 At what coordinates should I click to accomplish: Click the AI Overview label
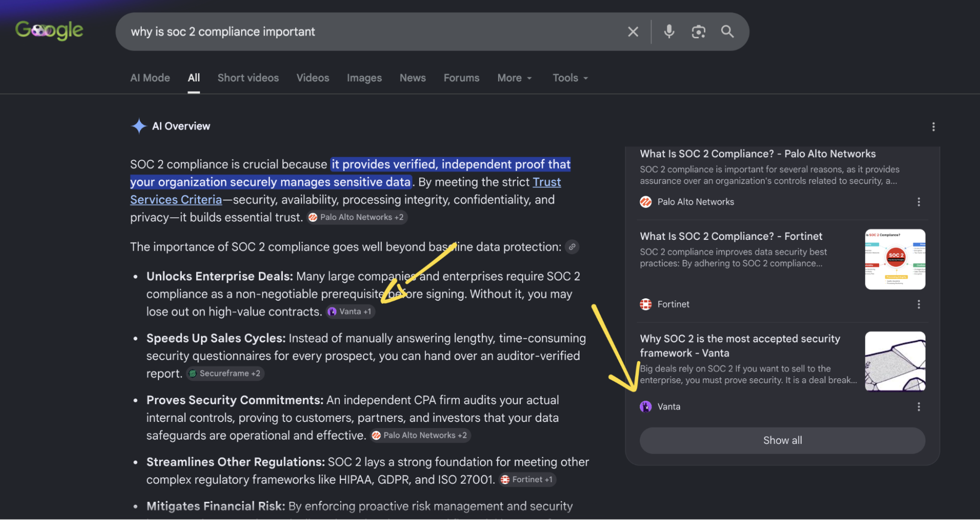tap(181, 127)
